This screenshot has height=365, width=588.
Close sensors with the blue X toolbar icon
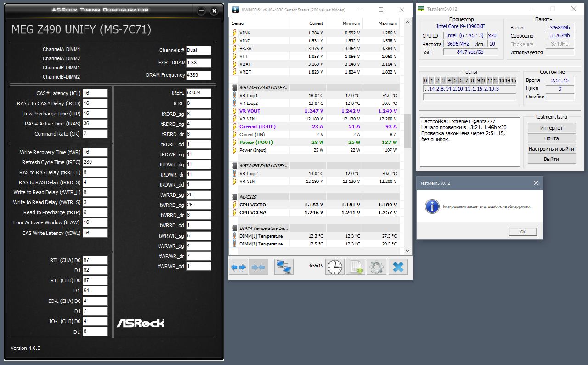(x=398, y=267)
